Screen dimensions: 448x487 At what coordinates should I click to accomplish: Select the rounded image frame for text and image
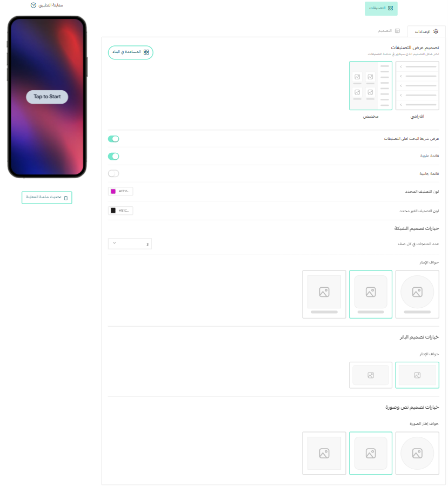[x=371, y=453]
